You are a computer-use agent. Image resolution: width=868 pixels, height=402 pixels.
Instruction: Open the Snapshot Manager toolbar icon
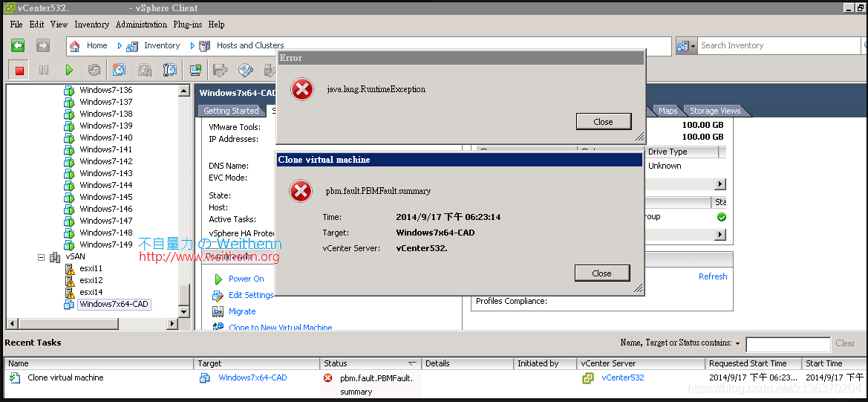pyautogui.click(x=169, y=70)
